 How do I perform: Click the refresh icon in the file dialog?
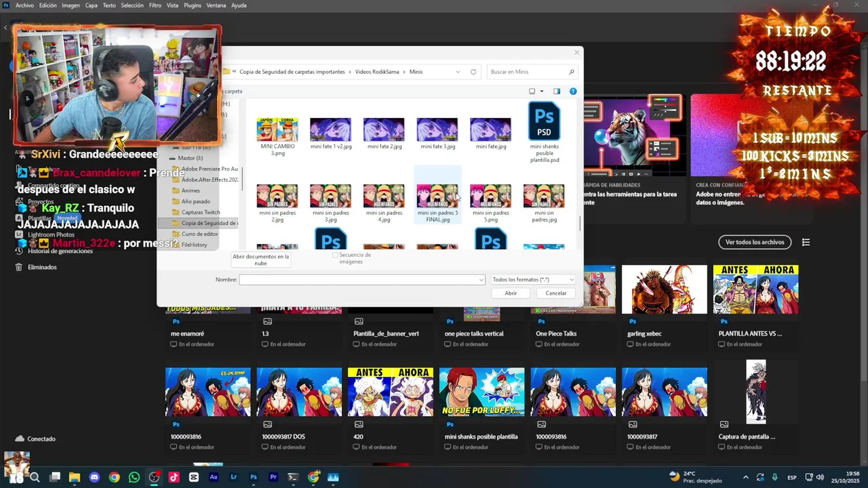[x=473, y=72]
